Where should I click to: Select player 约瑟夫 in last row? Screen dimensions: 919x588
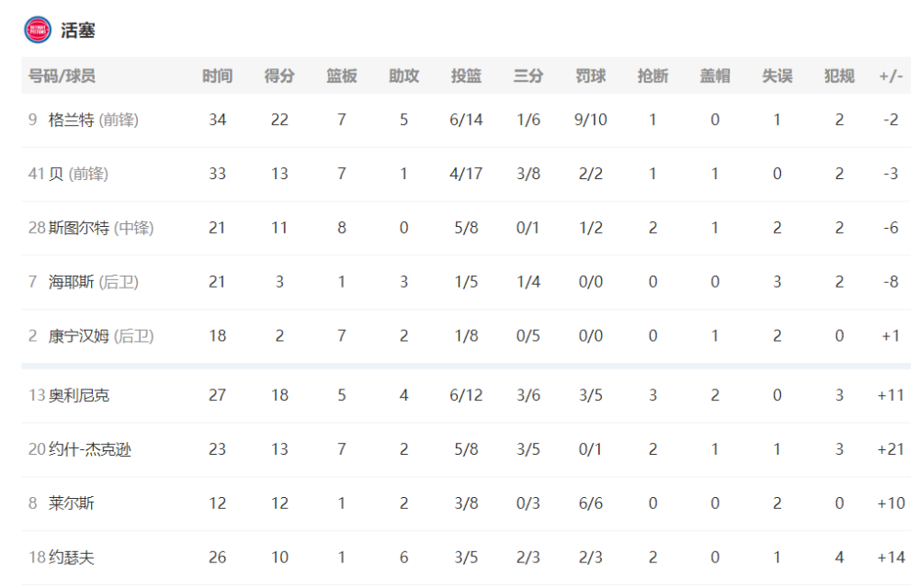point(71,558)
